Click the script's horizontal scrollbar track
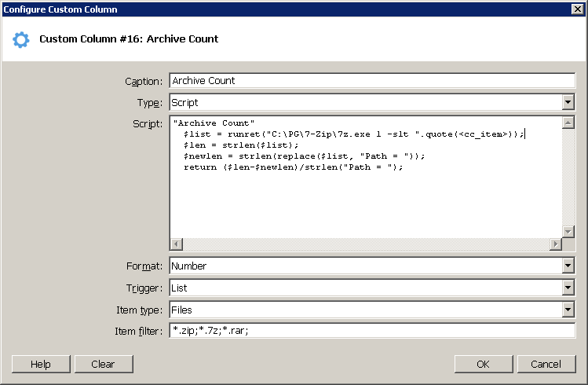Screen dimensions: 588x385 366,244
